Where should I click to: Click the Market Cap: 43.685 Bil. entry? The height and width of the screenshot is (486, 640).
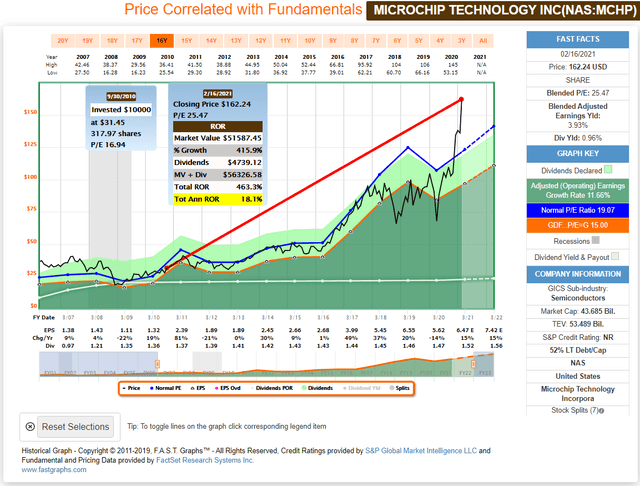(578, 311)
